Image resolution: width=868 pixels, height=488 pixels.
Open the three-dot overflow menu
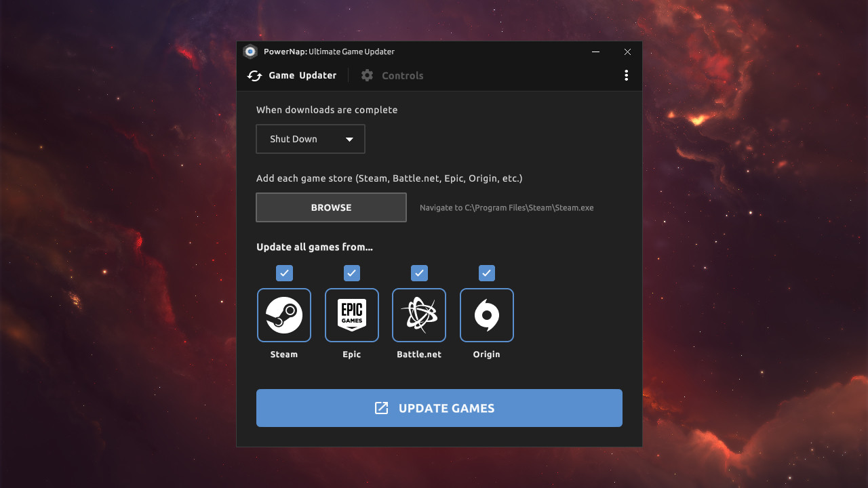(626, 75)
